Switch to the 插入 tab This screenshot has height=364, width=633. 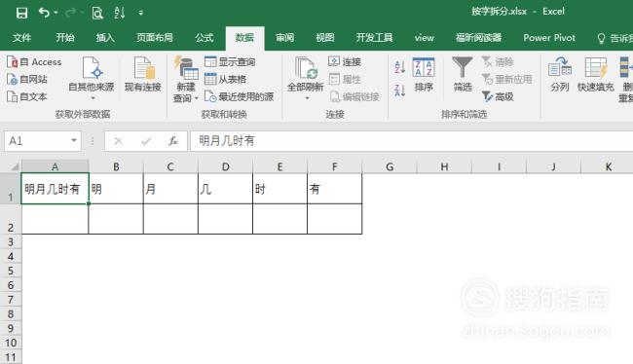point(105,38)
